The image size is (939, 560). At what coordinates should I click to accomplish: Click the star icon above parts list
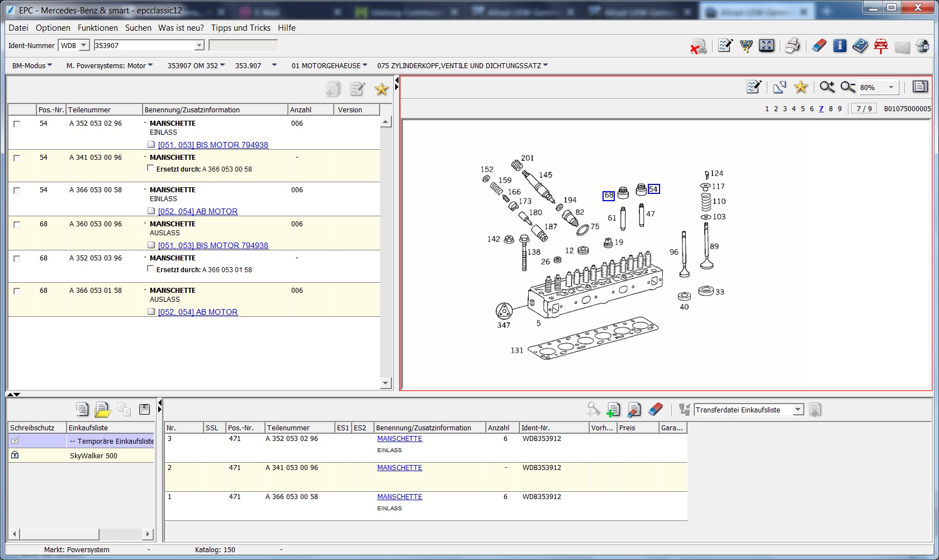tap(382, 89)
